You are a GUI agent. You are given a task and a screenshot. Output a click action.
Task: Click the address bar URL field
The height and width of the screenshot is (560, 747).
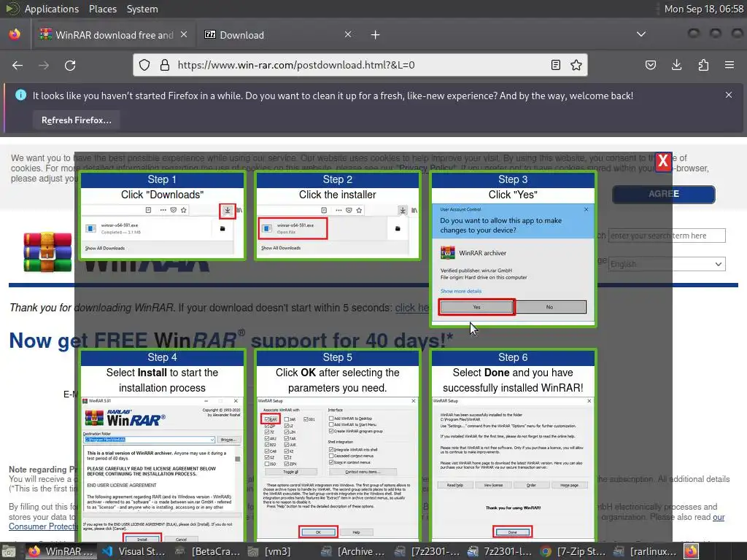360,65
